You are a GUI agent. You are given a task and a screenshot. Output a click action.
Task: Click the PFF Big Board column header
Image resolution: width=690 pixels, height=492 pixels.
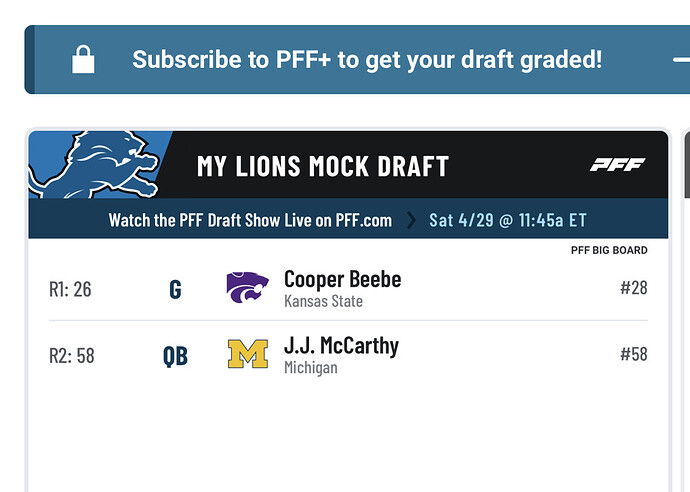[608, 250]
